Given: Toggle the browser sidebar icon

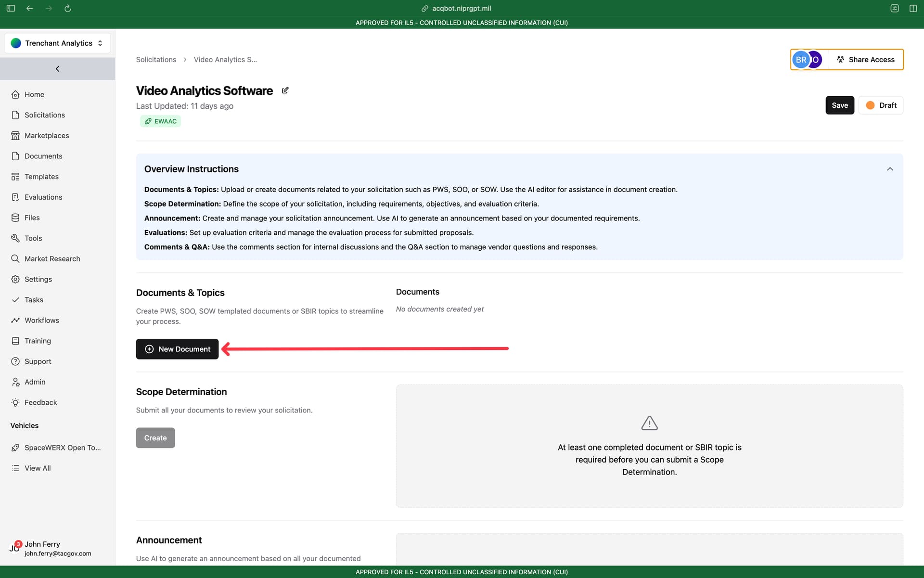Looking at the screenshot, I should 11,8.
